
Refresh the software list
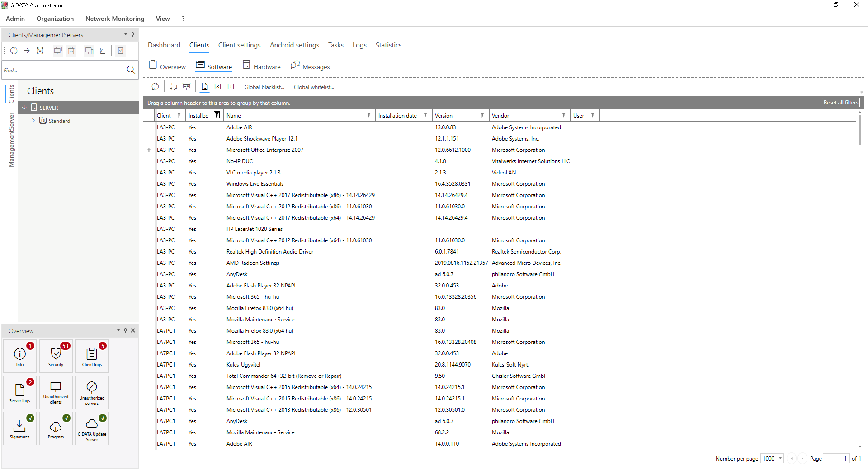156,87
